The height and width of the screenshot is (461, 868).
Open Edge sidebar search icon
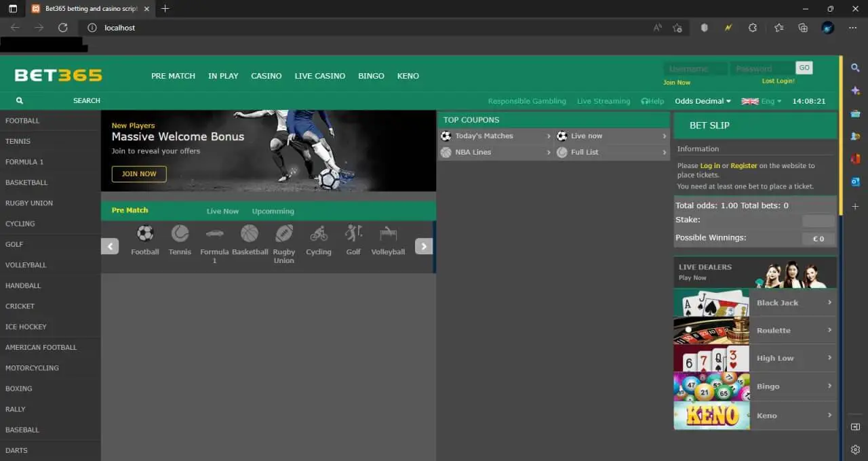[855, 68]
